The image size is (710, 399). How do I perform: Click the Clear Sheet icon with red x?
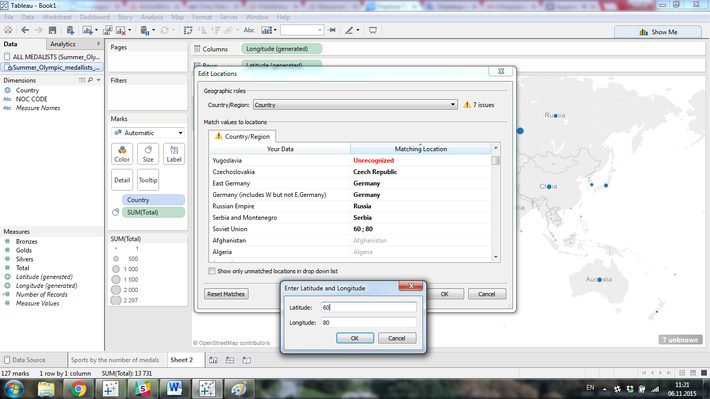click(120, 30)
